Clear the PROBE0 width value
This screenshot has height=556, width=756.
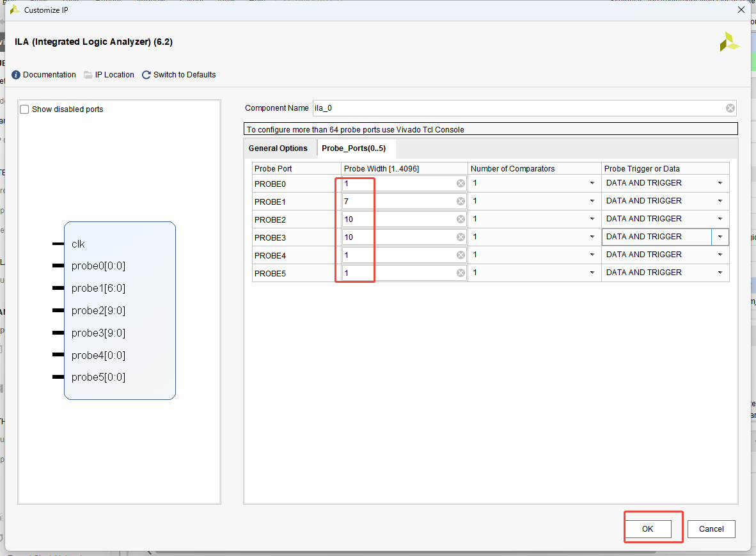(461, 183)
